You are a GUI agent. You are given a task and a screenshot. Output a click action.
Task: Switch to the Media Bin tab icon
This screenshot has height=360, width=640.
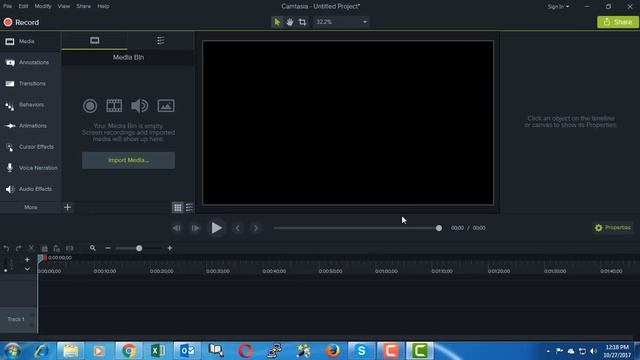click(95, 40)
